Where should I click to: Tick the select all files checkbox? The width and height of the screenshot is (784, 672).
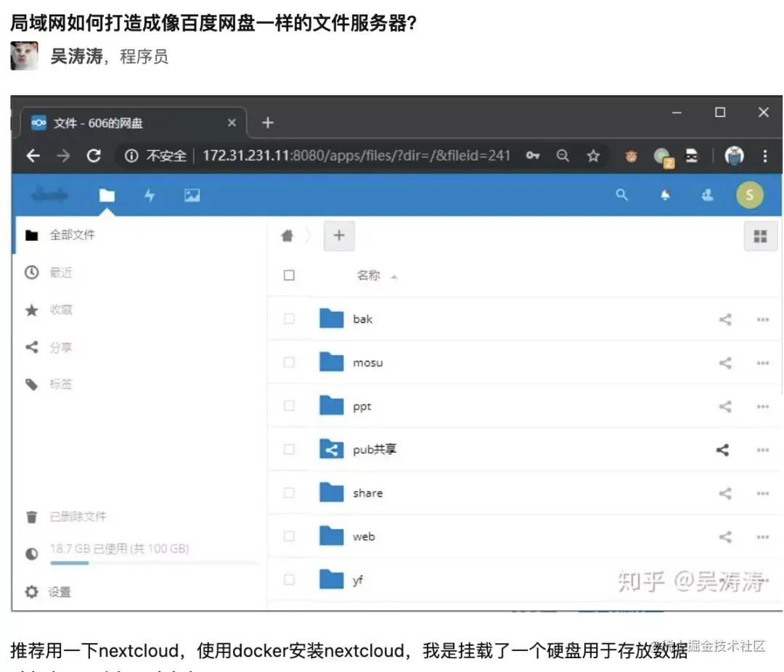tap(289, 276)
